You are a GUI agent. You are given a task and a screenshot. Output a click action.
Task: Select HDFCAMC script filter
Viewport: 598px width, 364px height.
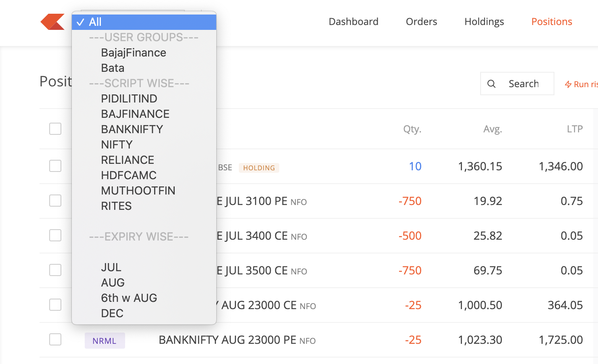click(144, 176)
